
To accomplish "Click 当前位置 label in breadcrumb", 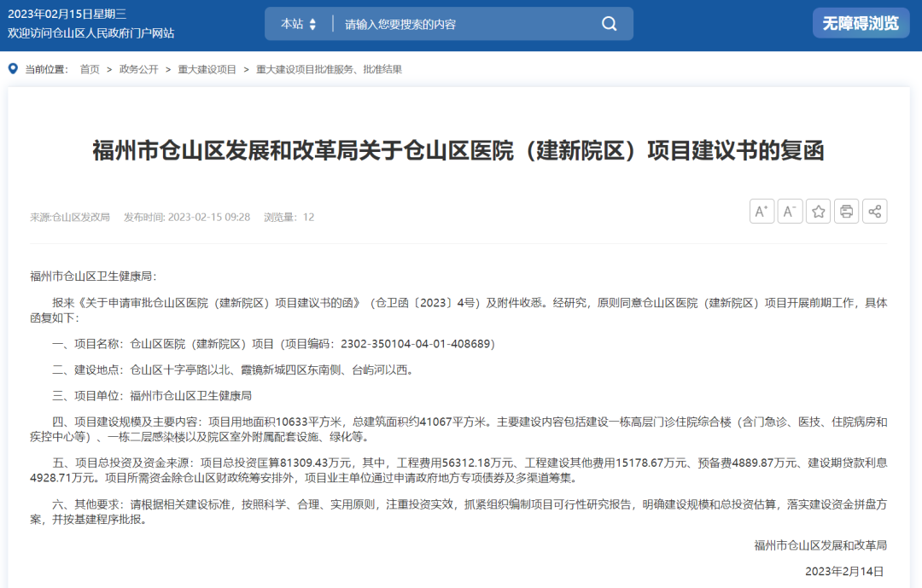I will click(46, 69).
